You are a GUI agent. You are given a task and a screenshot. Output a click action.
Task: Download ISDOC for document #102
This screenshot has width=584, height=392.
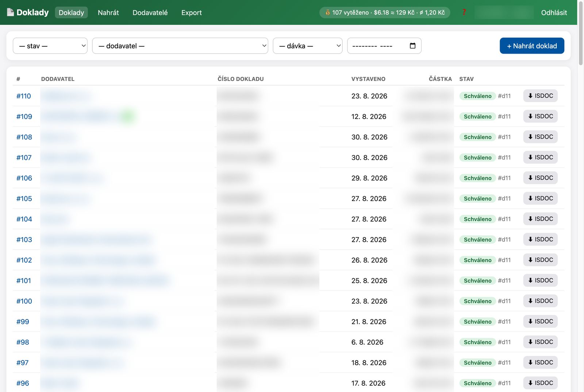540,260
